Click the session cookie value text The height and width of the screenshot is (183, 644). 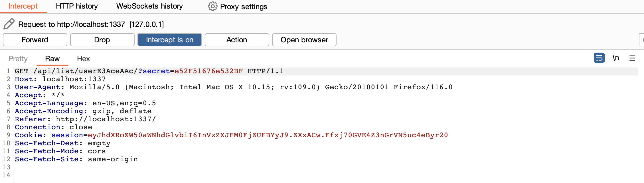(268, 135)
